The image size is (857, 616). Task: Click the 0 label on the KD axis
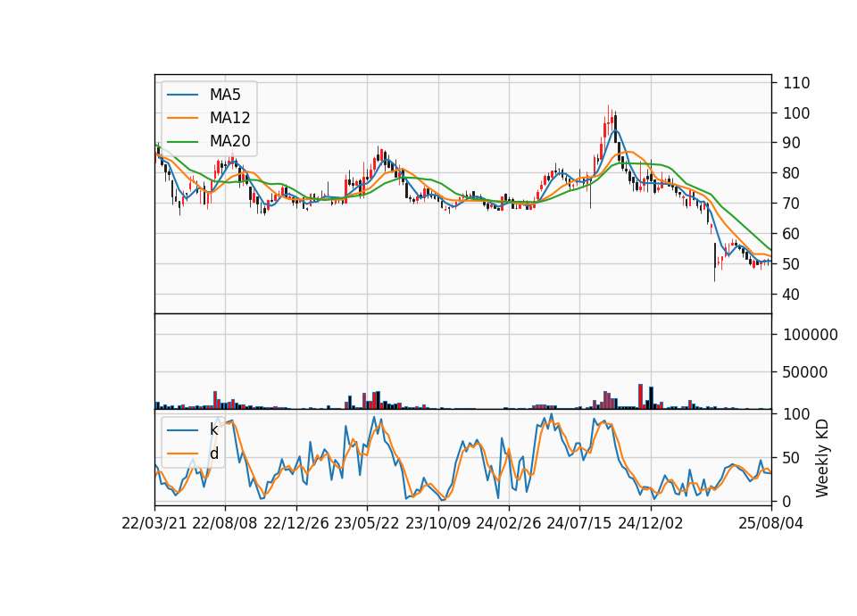pos(787,501)
